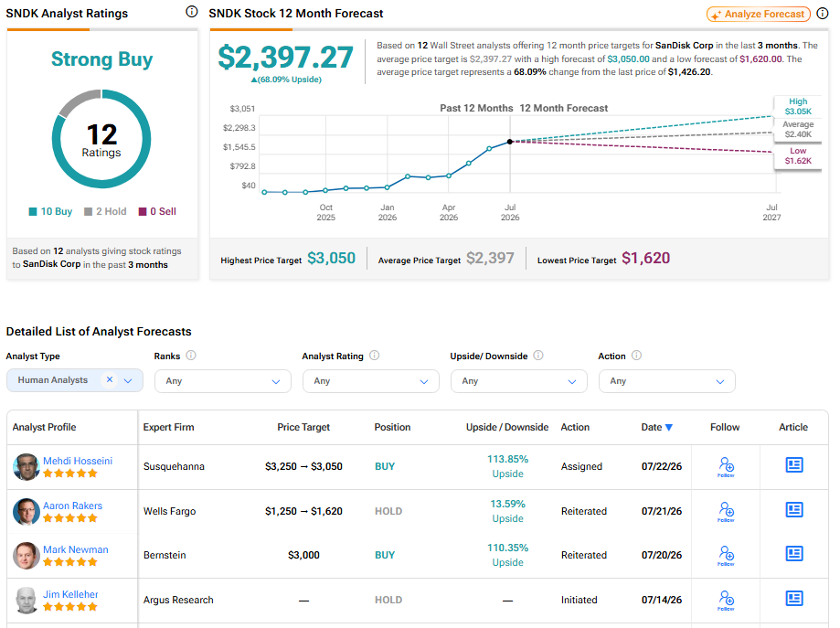Click the 12 Ratings donut chart
840x628 pixels.
pos(101,139)
